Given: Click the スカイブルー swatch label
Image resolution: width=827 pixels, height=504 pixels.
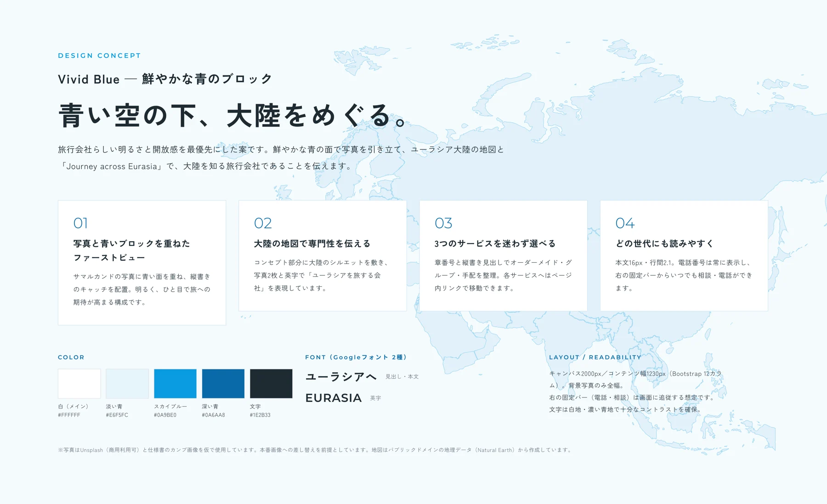Looking at the screenshot, I should click(x=170, y=407).
